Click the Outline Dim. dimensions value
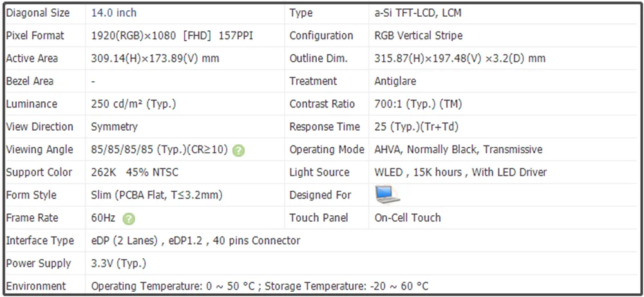Viewport: 644px width, 297px height. (460, 59)
